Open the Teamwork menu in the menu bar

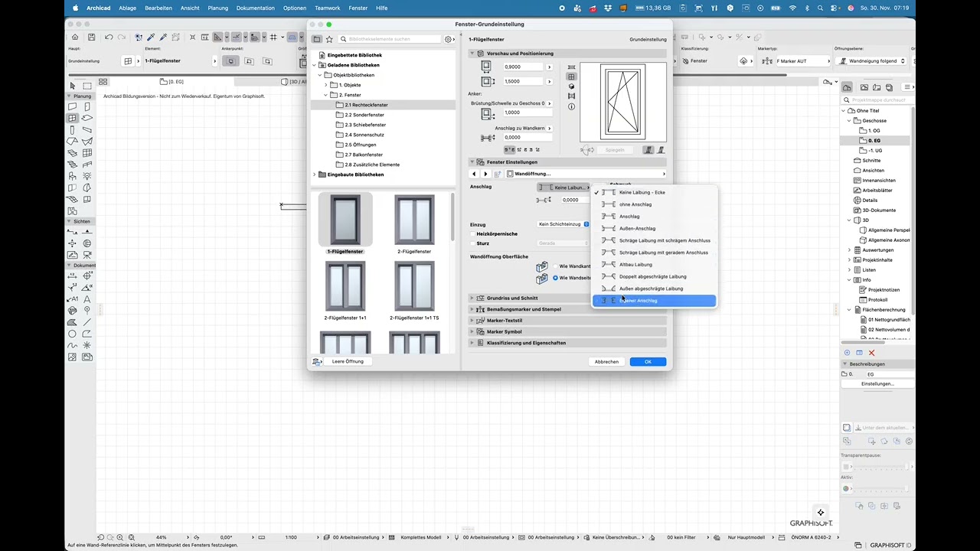click(x=328, y=8)
